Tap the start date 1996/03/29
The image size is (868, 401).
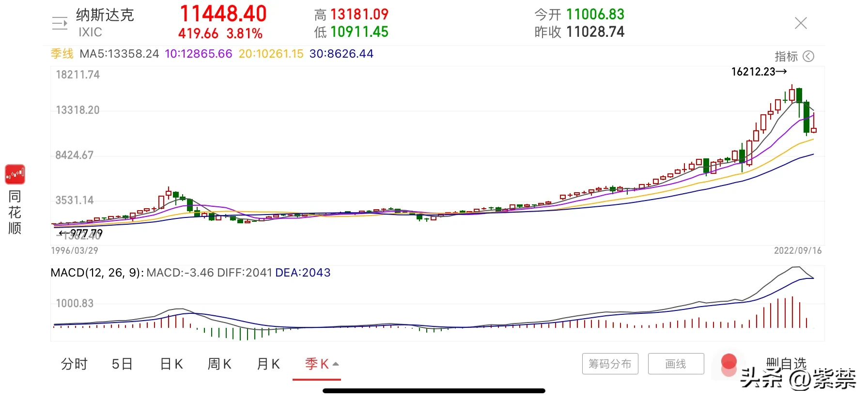pos(75,250)
